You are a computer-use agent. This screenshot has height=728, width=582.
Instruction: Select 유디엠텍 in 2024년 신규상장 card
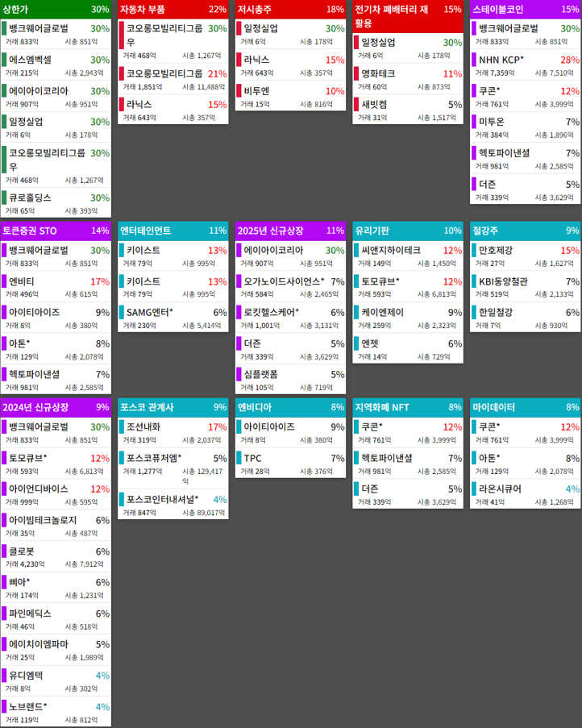pyautogui.click(x=56, y=681)
